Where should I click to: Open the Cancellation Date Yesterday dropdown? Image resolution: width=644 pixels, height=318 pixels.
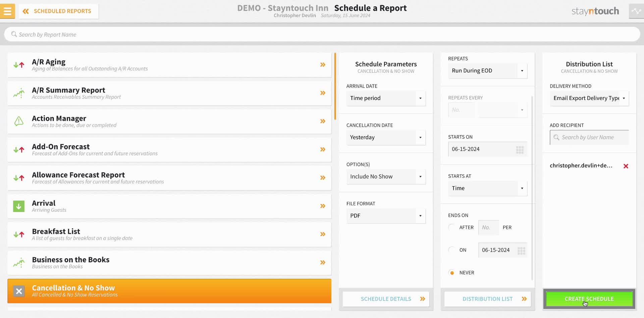[x=386, y=138]
